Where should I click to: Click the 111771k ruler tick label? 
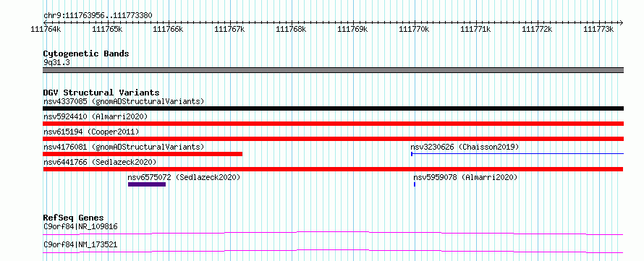point(475,29)
